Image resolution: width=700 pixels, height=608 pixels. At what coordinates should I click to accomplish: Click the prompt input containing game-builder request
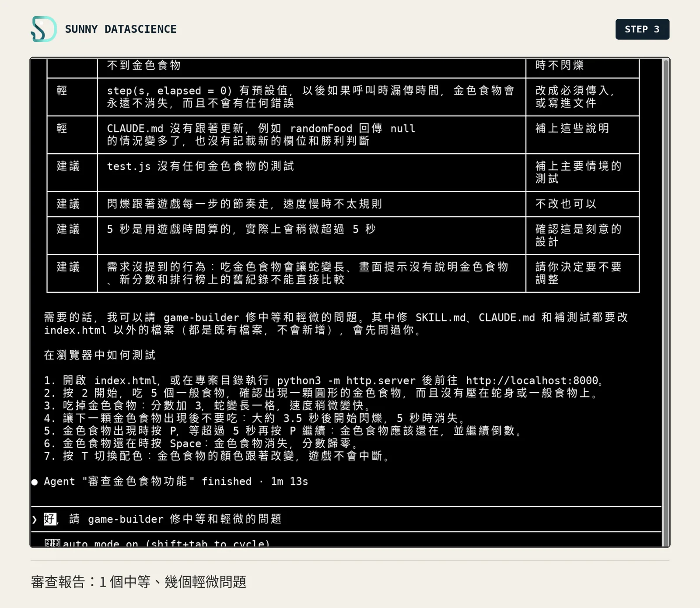[x=346, y=519]
